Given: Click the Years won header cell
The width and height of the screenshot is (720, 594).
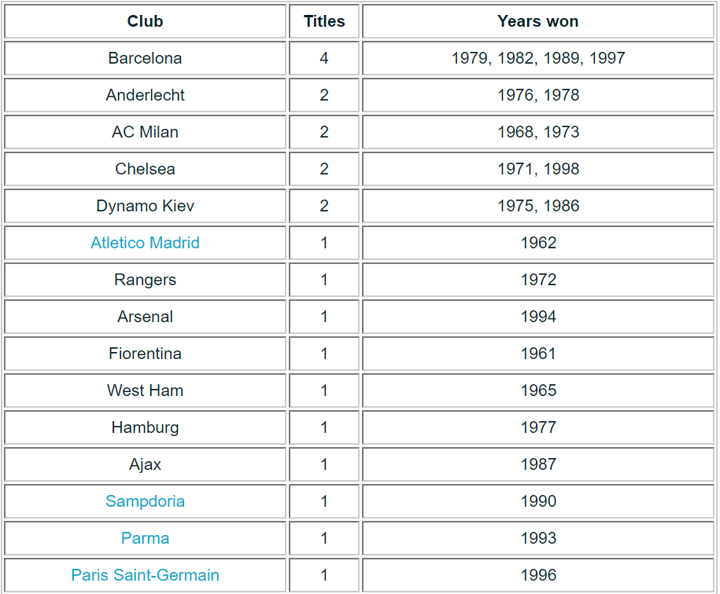Looking at the screenshot, I should [538, 21].
